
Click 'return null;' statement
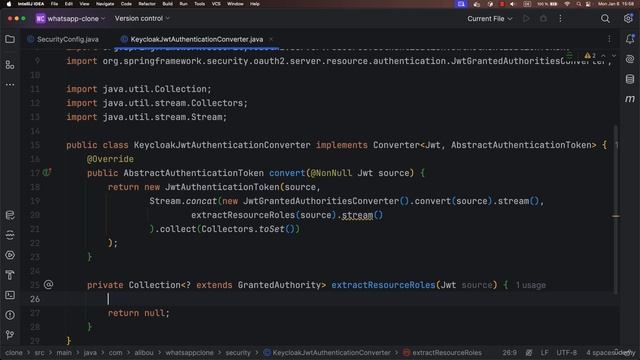[138, 313]
